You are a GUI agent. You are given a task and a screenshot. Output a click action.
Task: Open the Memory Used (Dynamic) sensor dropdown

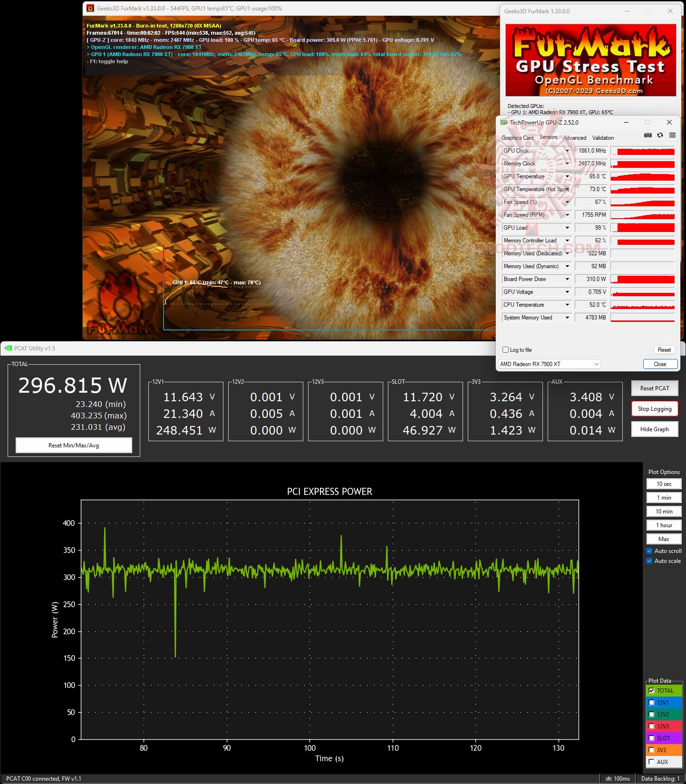(x=567, y=266)
